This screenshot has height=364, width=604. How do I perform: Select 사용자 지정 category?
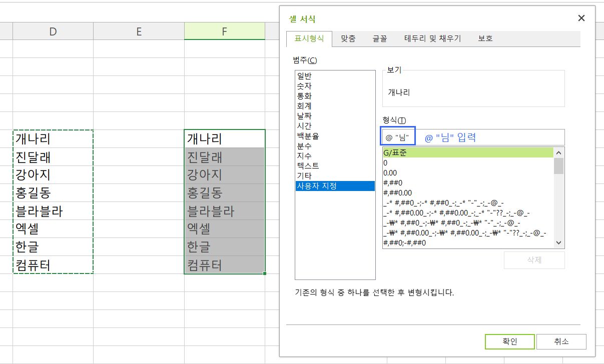[x=335, y=186]
